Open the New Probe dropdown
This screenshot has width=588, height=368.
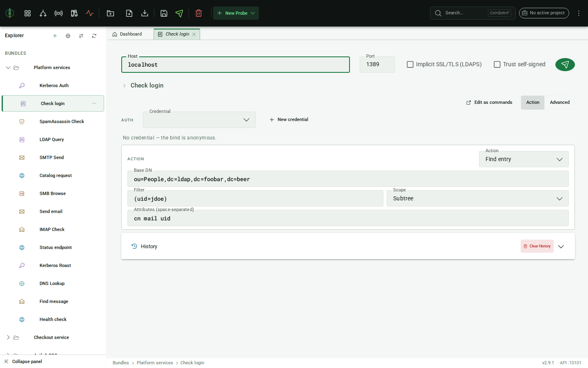[236, 13]
